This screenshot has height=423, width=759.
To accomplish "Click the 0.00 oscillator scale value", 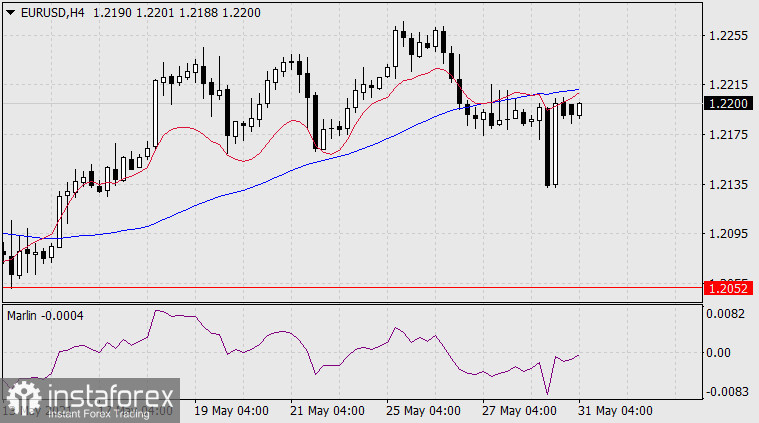I will 718,352.
